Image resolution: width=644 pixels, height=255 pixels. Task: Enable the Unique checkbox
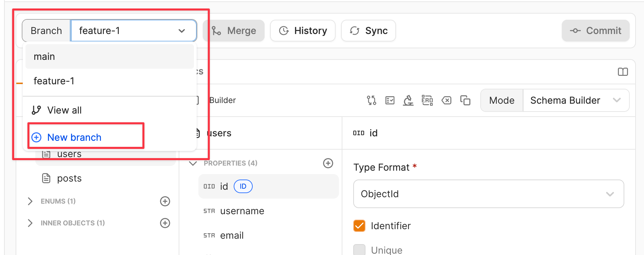click(x=359, y=250)
